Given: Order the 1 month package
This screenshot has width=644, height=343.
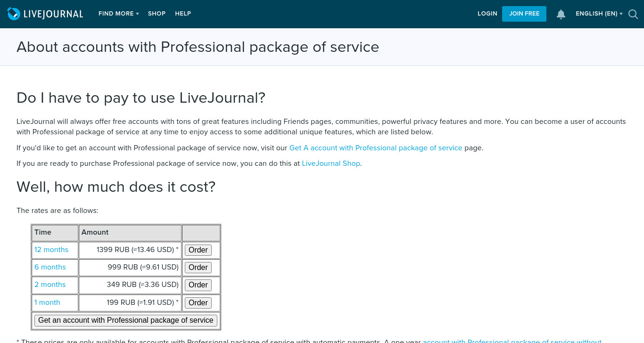Looking at the screenshot, I should point(198,303).
